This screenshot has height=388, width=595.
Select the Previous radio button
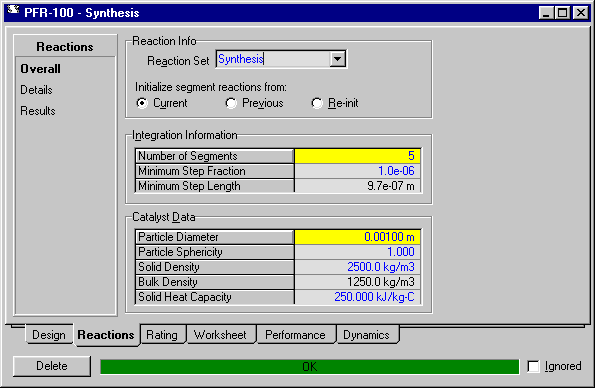(231, 103)
